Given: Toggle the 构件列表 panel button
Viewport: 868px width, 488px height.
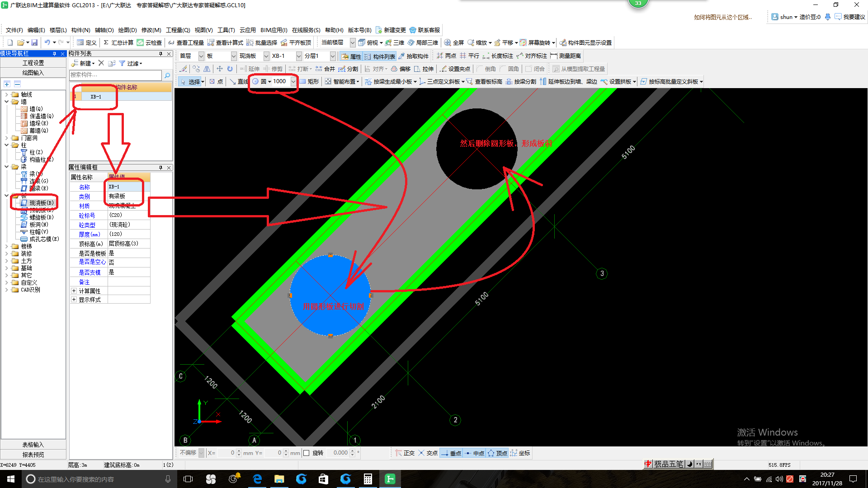Looking at the screenshot, I should point(380,56).
